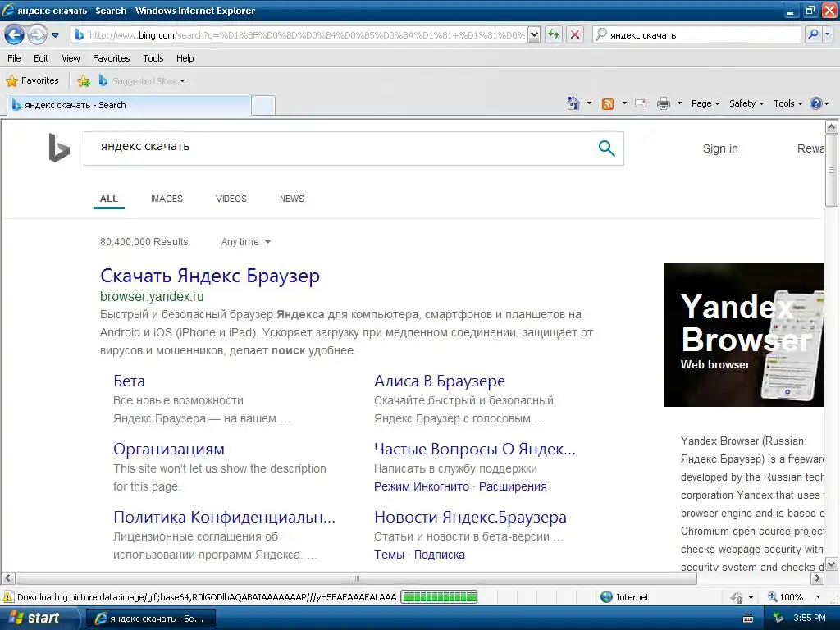Click the Расширения link

click(x=513, y=487)
